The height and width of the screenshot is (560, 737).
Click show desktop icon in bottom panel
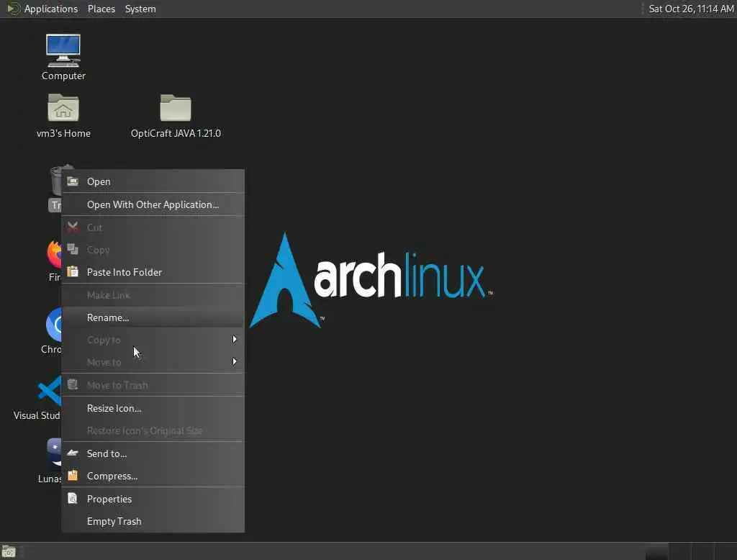point(9,551)
